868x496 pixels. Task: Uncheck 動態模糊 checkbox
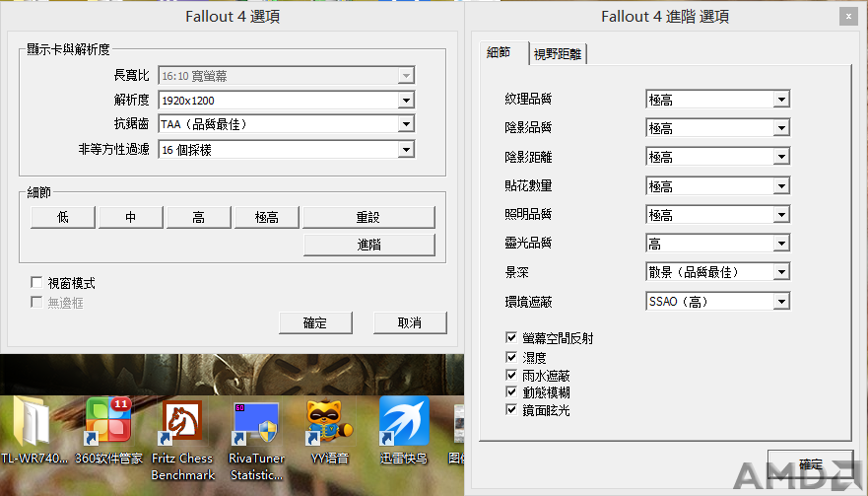point(511,391)
